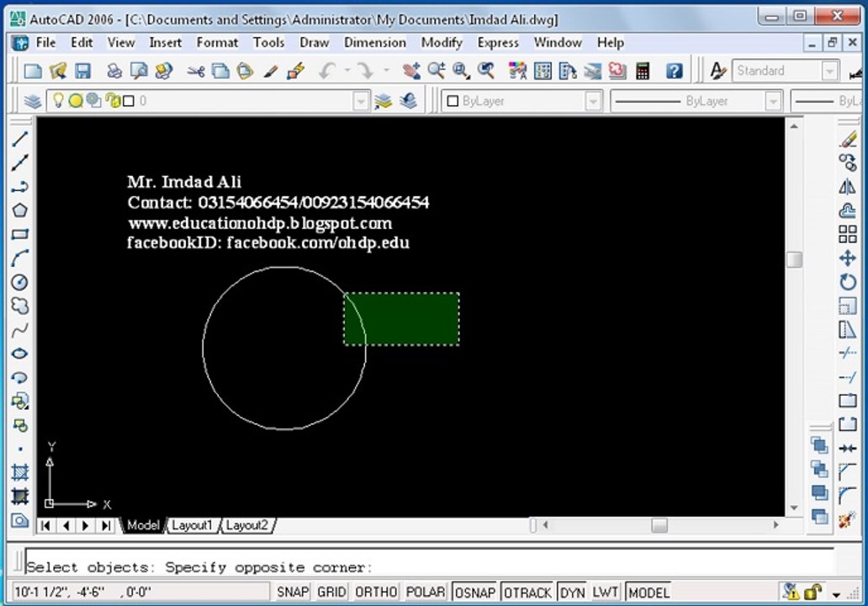Select the Hatch tool
Image resolution: width=868 pixels, height=606 pixels.
click(x=20, y=472)
